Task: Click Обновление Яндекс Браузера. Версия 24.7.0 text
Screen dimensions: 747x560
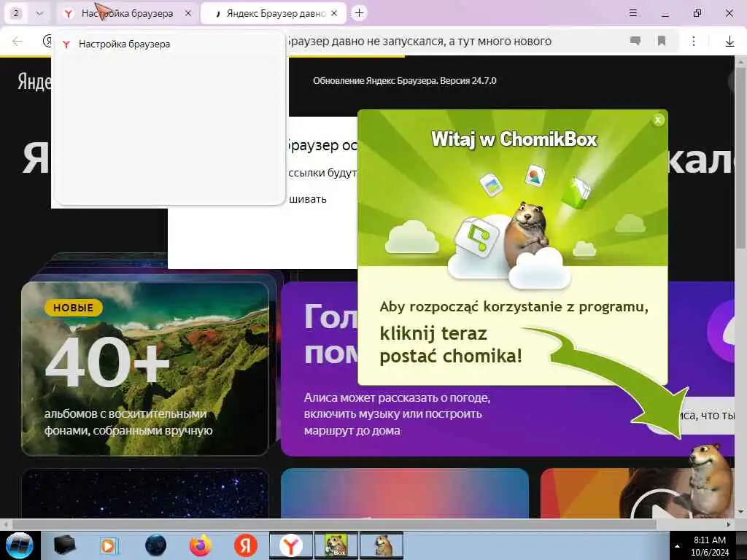Action: [404, 81]
